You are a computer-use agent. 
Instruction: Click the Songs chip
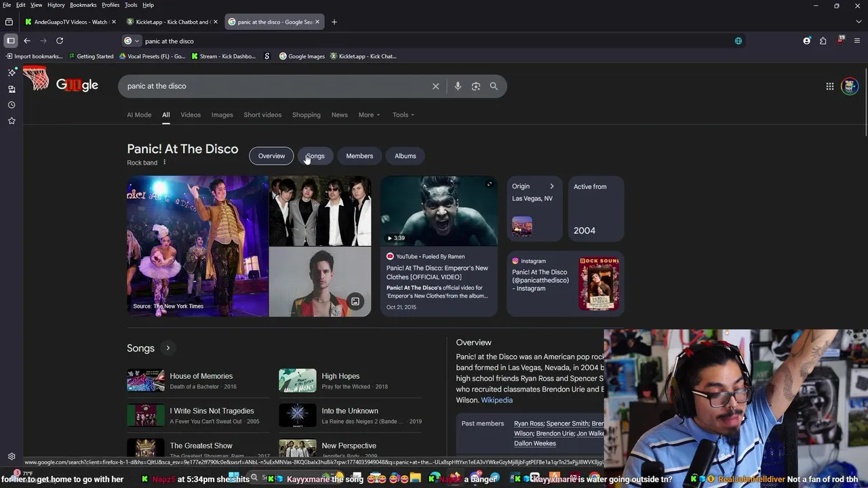pyautogui.click(x=315, y=156)
